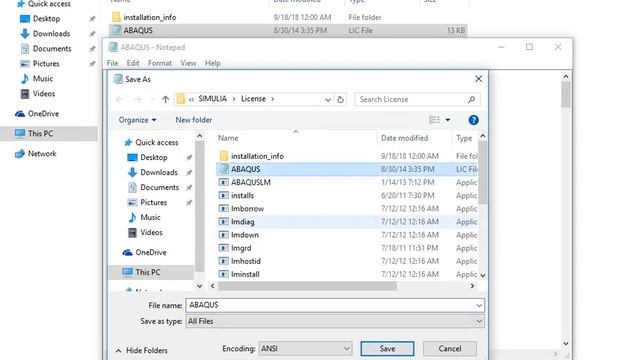Expand address bar previous locations dropdown
Viewport: 640px width, 360px height.
pyautogui.click(x=328, y=99)
